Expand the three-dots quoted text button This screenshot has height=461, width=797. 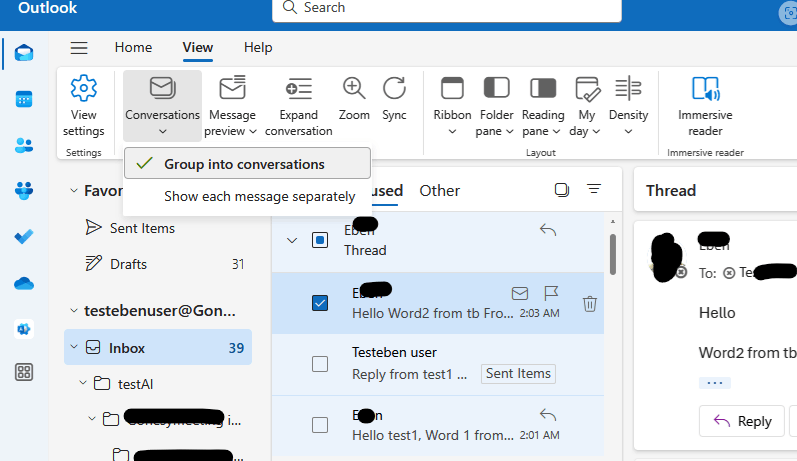coord(715,383)
